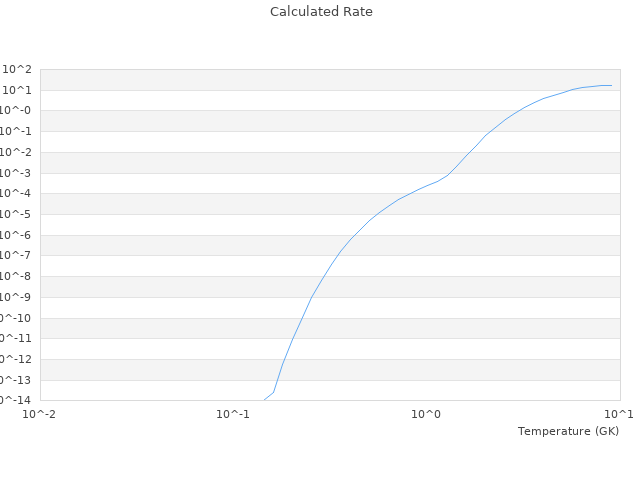
Task: Click the 10^2 y-axis tick label
Action: [x=17, y=69]
